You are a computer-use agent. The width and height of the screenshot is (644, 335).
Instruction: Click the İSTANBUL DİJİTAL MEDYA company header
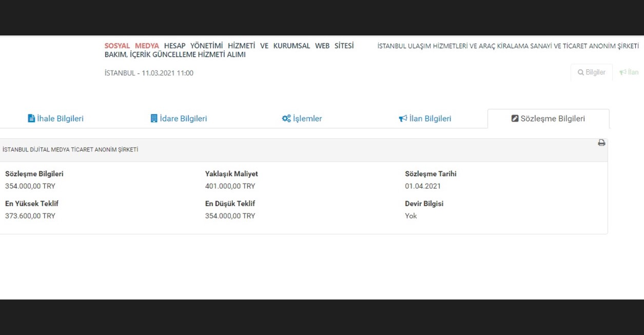click(x=70, y=150)
